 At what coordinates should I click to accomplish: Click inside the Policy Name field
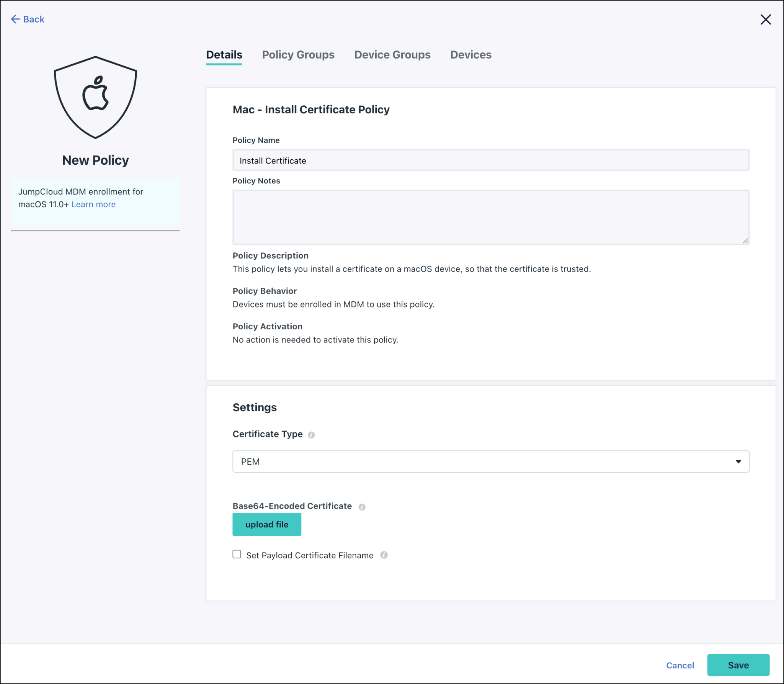[x=490, y=160]
